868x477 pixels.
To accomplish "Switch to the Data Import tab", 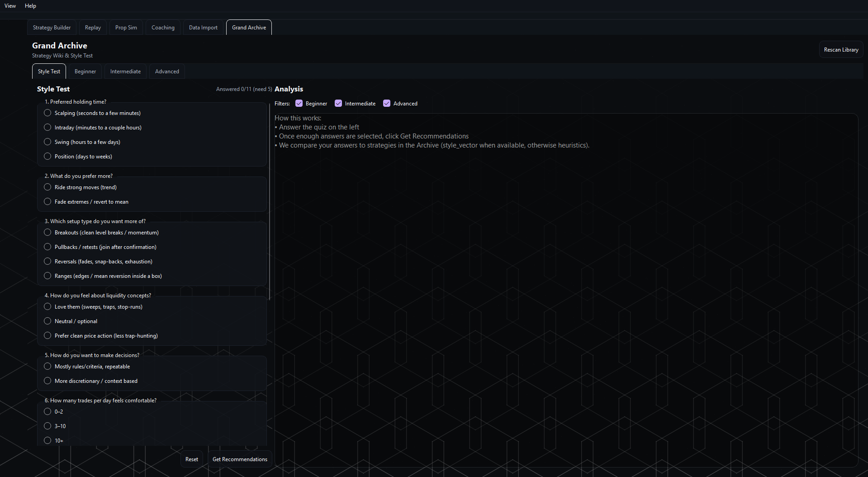I will [203, 28].
